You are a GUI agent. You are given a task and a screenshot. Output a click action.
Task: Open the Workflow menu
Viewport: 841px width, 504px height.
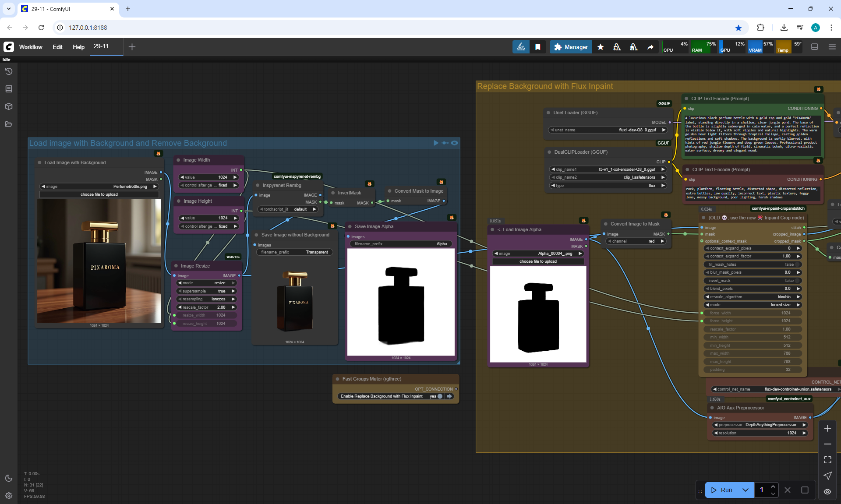(31, 47)
